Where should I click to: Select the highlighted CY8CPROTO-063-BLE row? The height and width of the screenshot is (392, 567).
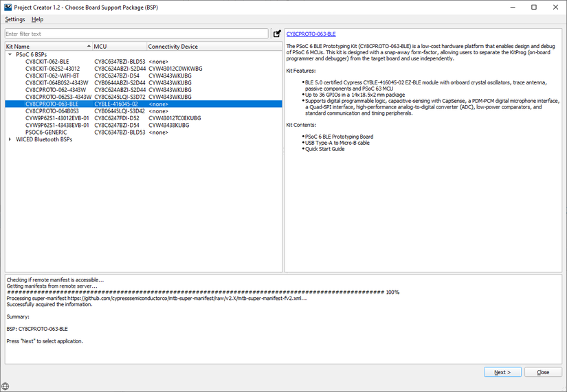click(144, 104)
